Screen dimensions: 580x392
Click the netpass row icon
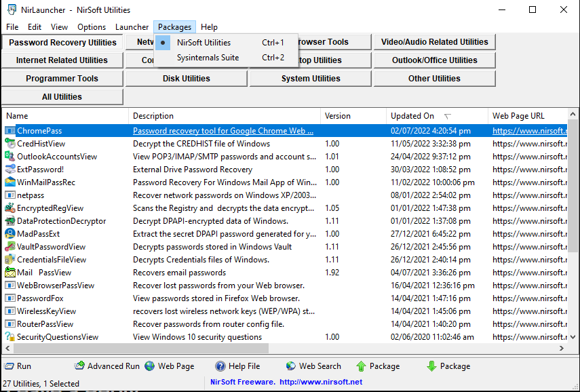[x=10, y=195]
